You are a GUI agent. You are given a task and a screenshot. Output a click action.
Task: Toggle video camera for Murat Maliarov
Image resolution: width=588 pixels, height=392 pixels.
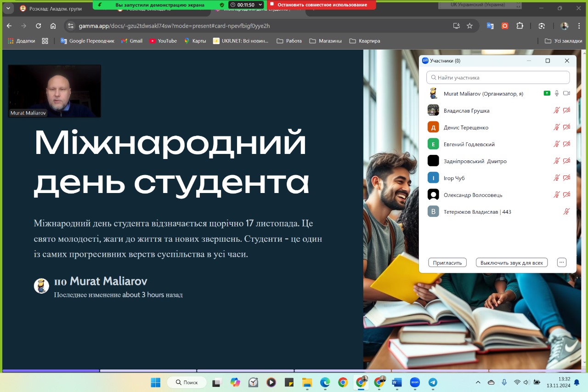pyautogui.click(x=566, y=93)
